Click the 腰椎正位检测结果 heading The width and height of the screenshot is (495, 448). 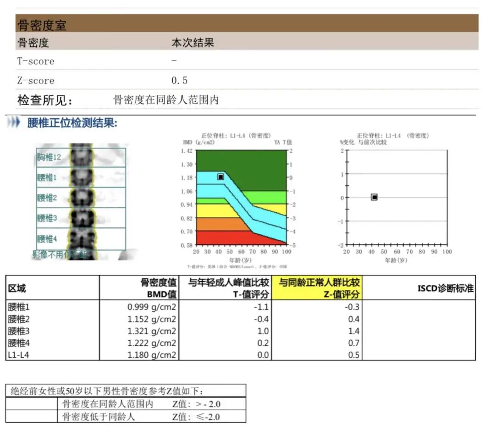tap(72, 122)
